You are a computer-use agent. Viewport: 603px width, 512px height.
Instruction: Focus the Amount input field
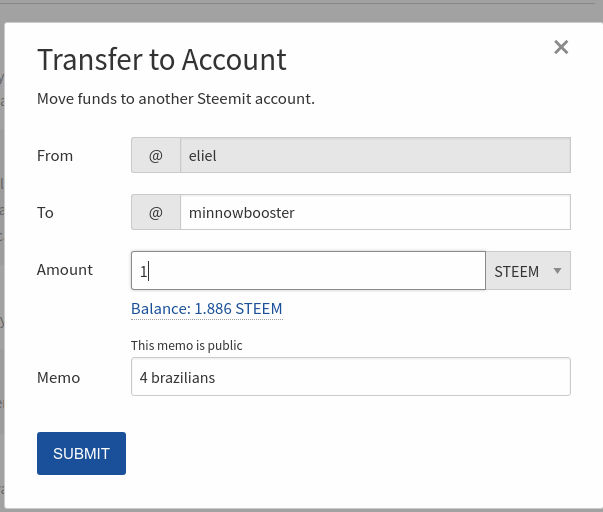point(308,270)
